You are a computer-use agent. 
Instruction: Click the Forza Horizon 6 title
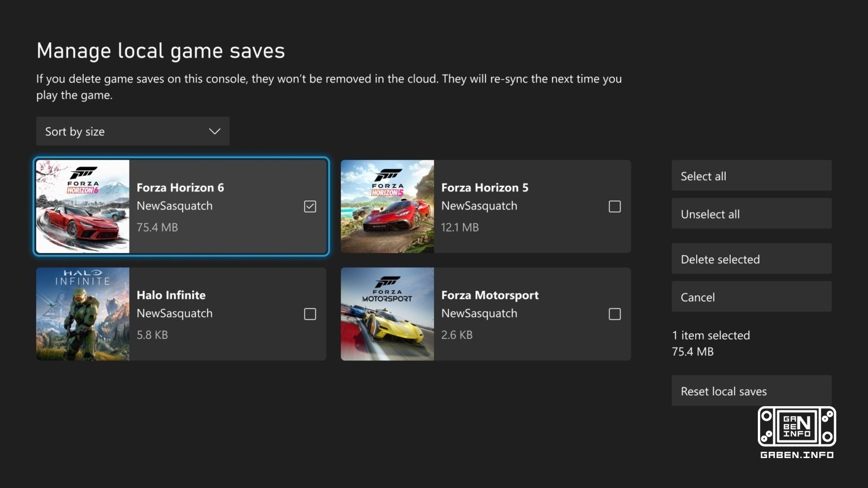click(x=180, y=188)
